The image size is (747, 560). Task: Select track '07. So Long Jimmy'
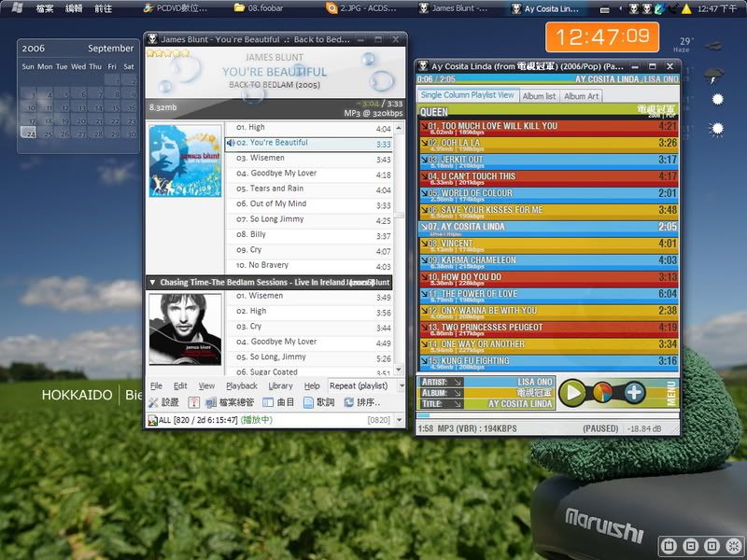point(309,219)
